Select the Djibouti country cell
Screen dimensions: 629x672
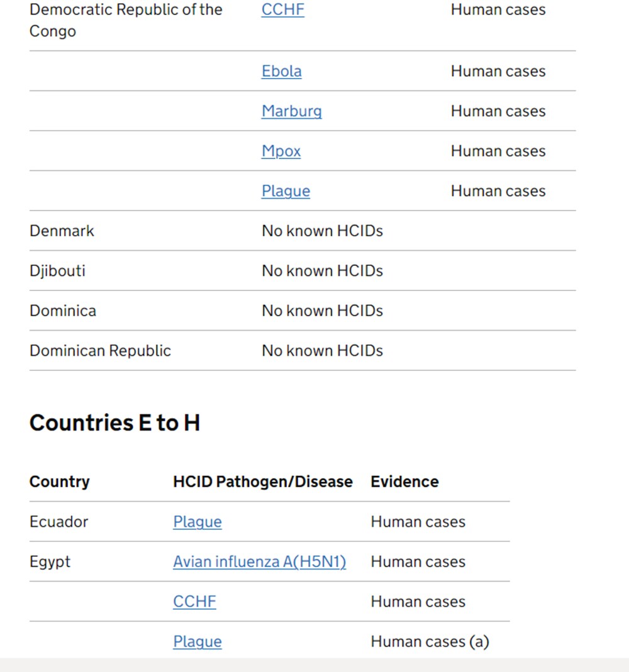(57, 271)
